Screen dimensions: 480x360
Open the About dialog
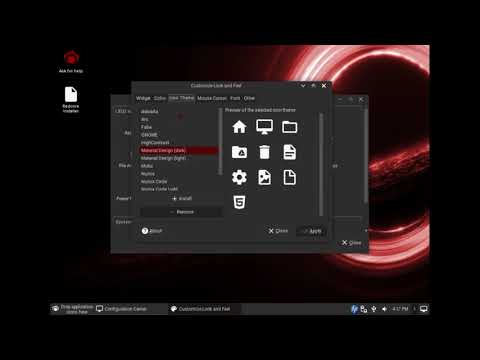[152, 231]
